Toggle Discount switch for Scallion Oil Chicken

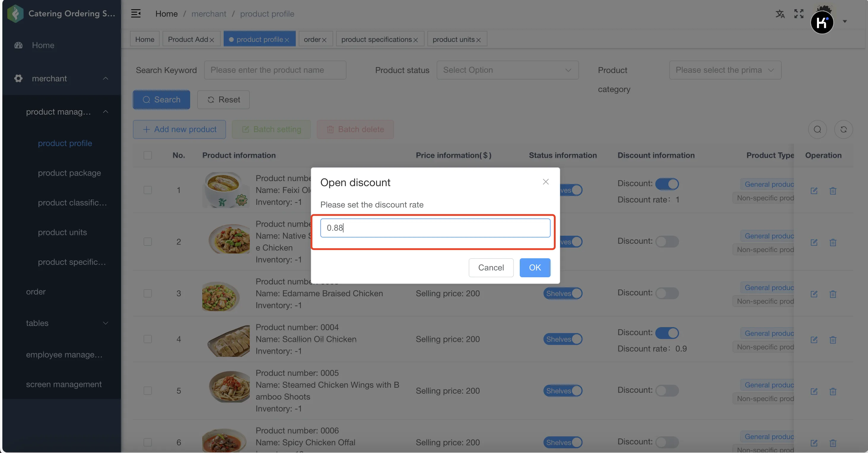click(x=667, y=333)
